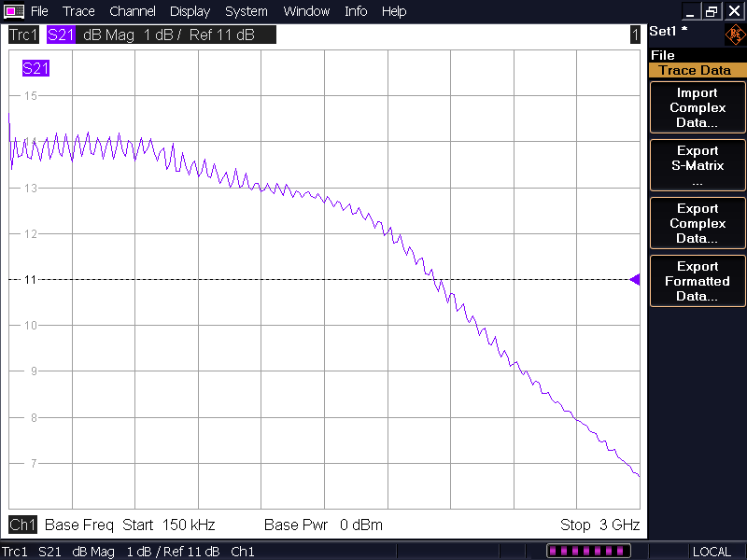Screen dimensions: 747x560
Task: Select the Ch1 channel label
Action: (22, 525)
